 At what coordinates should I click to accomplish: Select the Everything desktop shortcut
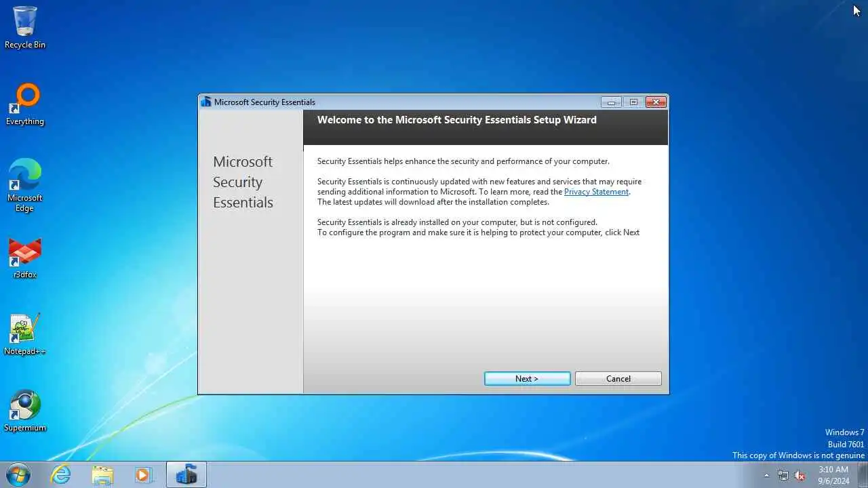[x=25, y=104]
